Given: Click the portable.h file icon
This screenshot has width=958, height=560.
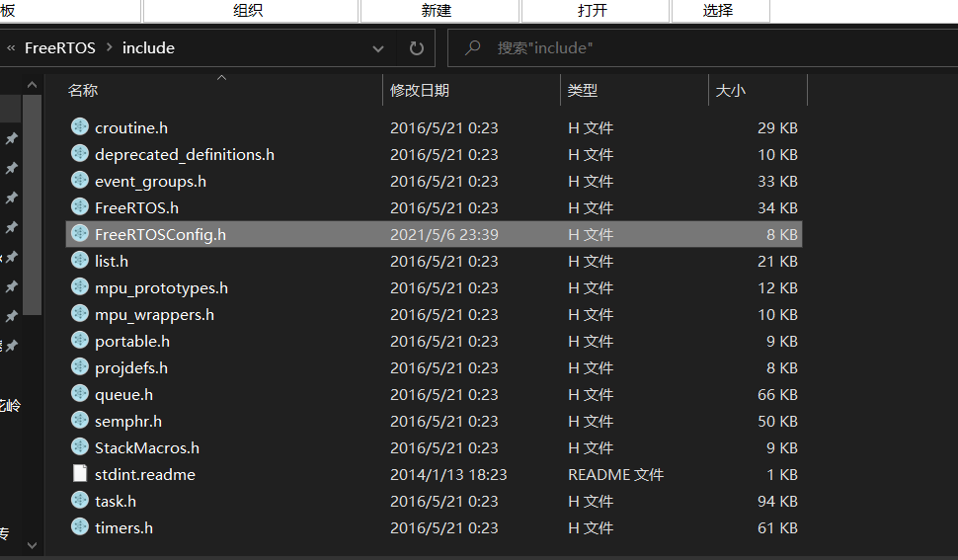Looking at the screenshot, I should [79, 340].
